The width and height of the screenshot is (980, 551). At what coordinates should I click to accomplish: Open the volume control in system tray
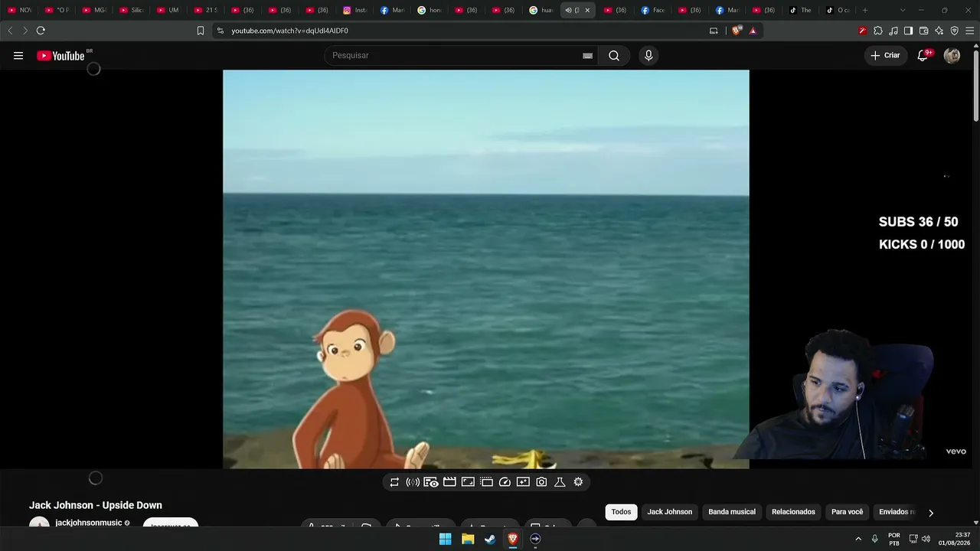point(926,539)
